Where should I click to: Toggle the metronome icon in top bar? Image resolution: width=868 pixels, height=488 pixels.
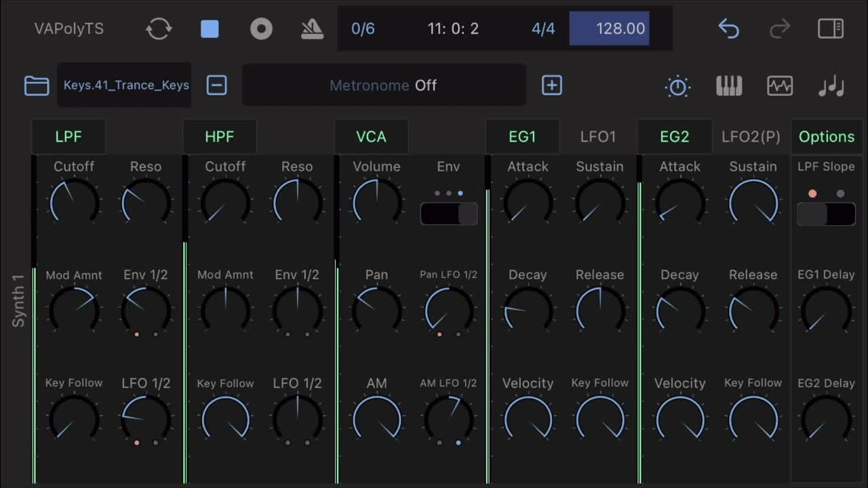click(312, 29)
